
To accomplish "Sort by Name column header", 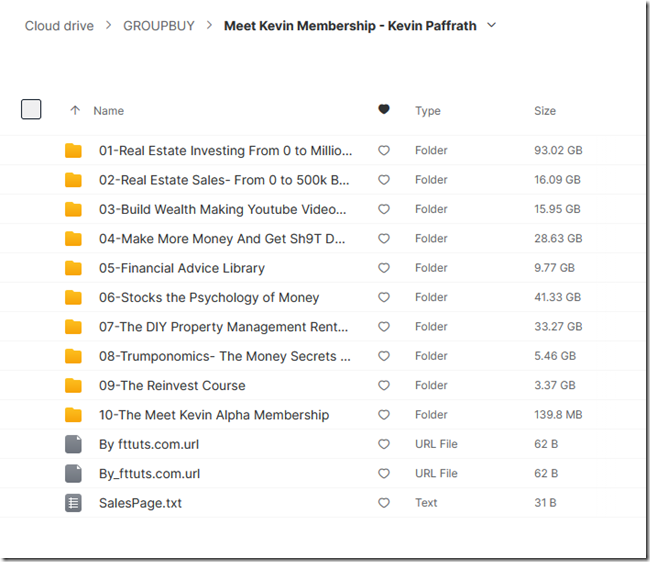I will (x=109, y=111).
